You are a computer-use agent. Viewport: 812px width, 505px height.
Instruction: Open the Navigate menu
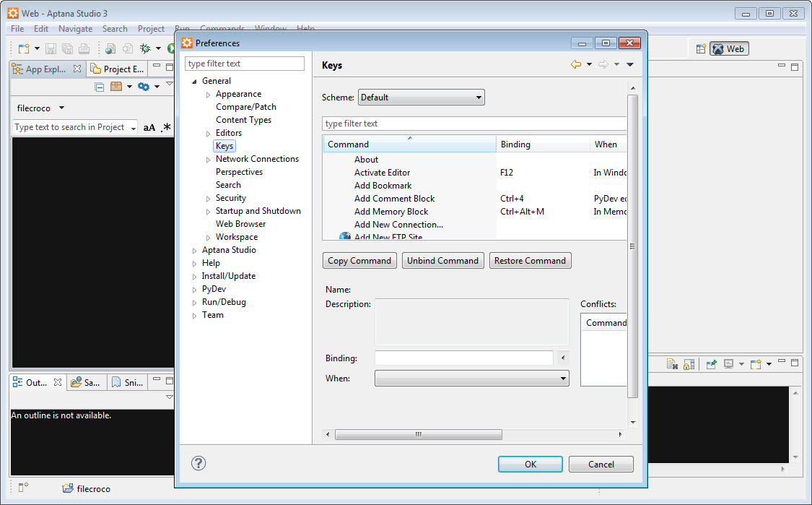coord(75,29)
